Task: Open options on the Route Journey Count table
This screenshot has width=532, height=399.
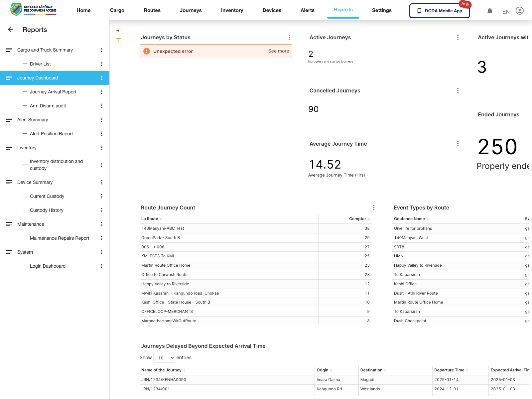Action: pos(374,207)
